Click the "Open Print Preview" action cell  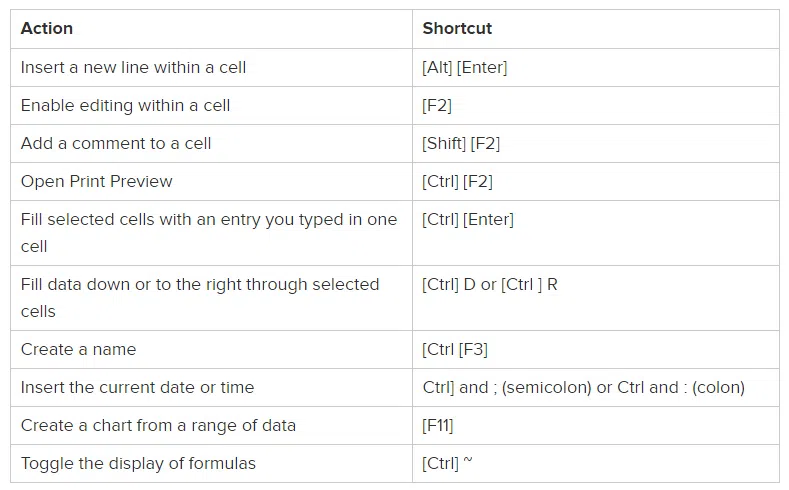pyautogui.click(x=97, y=182)
